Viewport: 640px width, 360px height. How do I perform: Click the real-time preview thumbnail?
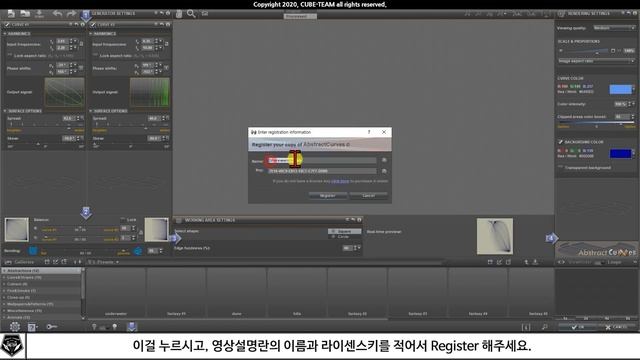tap(495, 236)
